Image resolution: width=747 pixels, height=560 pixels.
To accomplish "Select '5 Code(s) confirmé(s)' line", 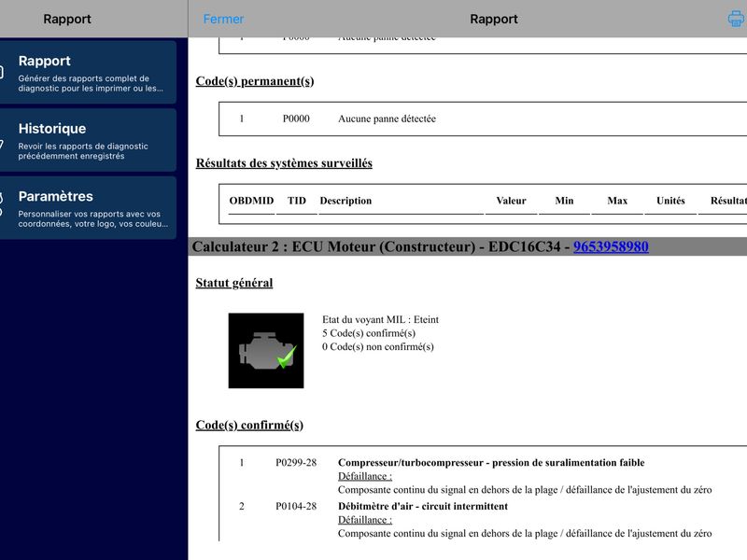I will (x=369, y=333).
